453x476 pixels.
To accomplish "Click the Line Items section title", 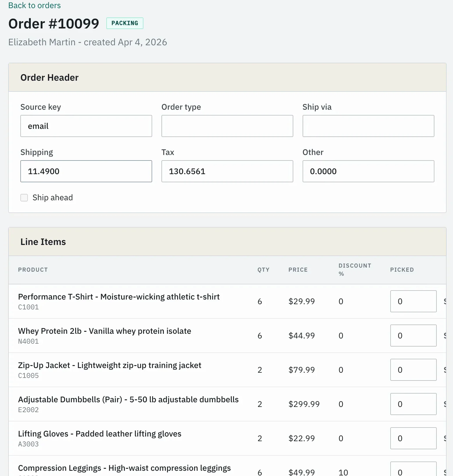I will tap(43, 242).
